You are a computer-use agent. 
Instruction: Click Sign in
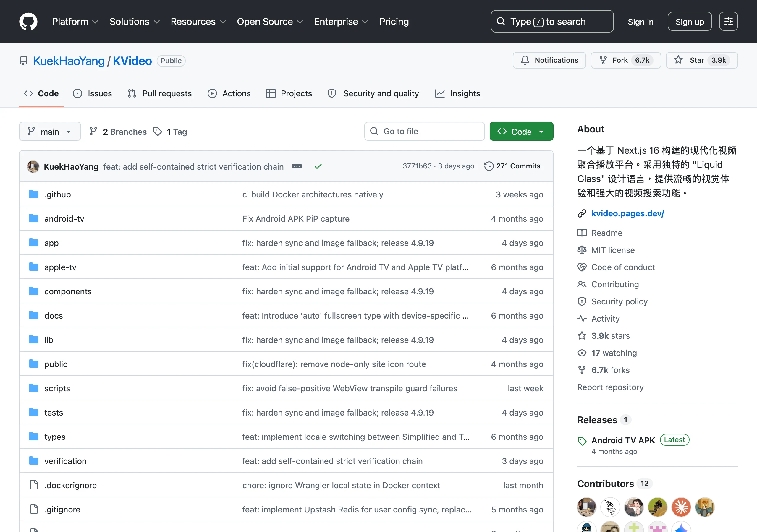click(x=640, y=22)
